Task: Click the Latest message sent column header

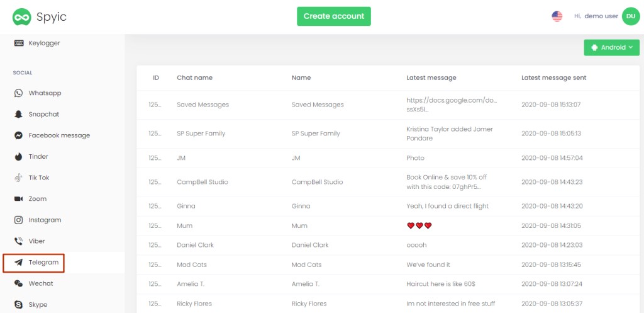Action: coord(553,77)
